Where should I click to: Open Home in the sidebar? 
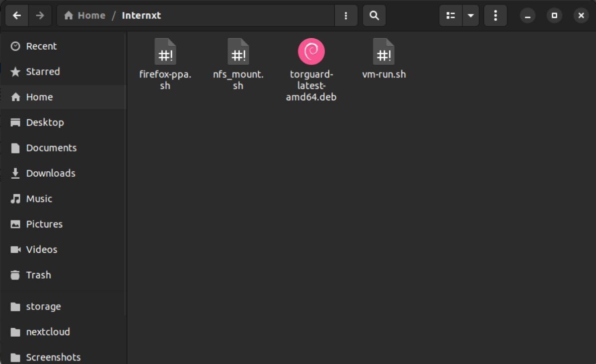[63, 97]
